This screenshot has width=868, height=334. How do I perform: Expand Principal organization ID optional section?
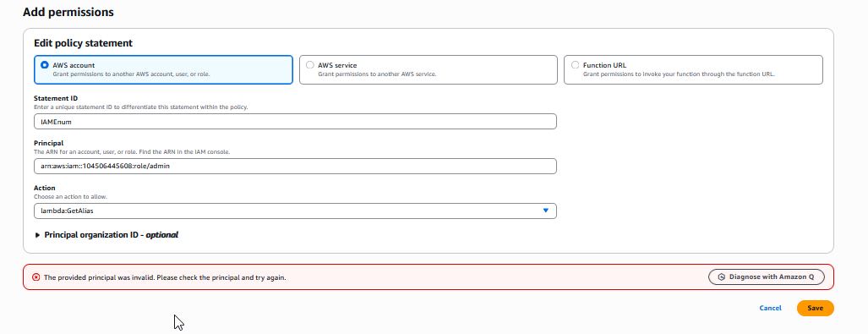[106, 235]
